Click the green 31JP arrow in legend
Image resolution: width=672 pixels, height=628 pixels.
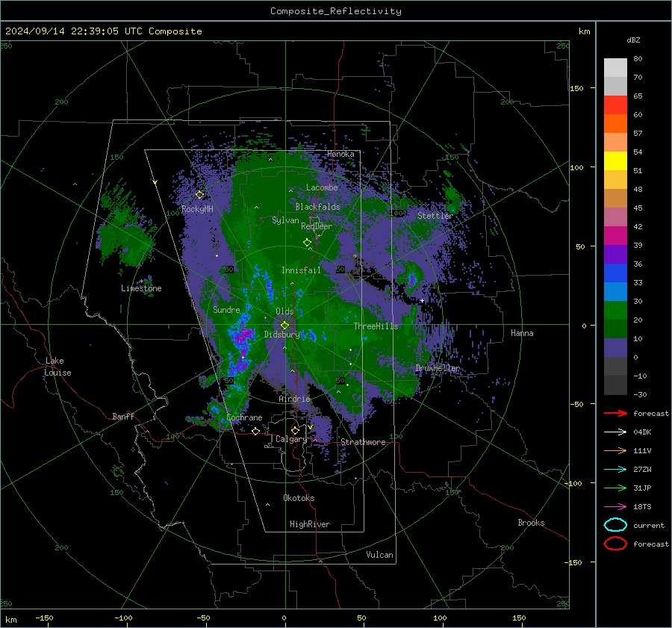(x=615, y=488)
